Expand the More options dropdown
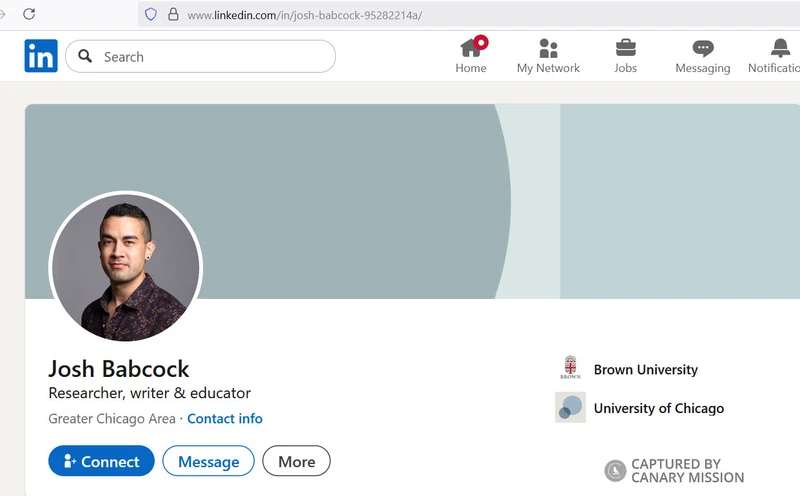 [296, 461]
